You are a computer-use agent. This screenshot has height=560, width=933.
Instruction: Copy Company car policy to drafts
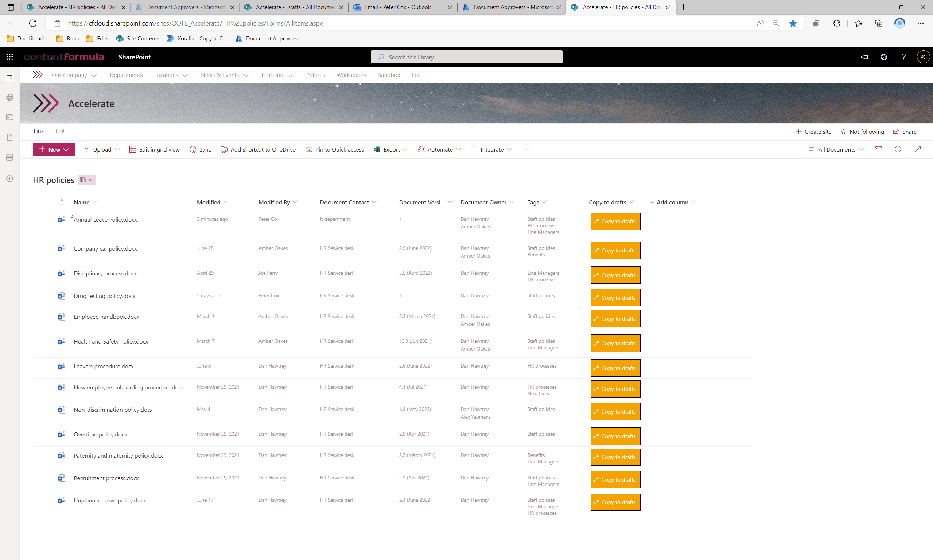pos(615,251)
